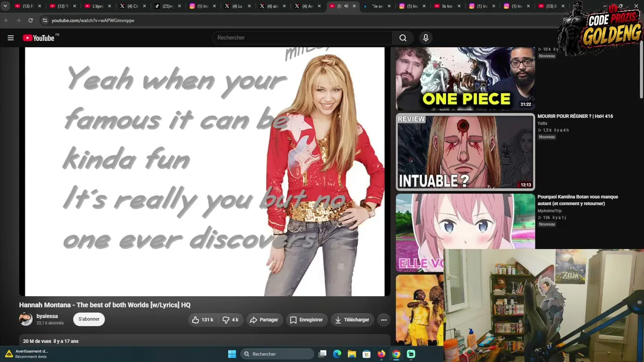The image size is (644, 362).
Task: Click the Windows taskbar Rechercher box
Action: click(278, 354)
